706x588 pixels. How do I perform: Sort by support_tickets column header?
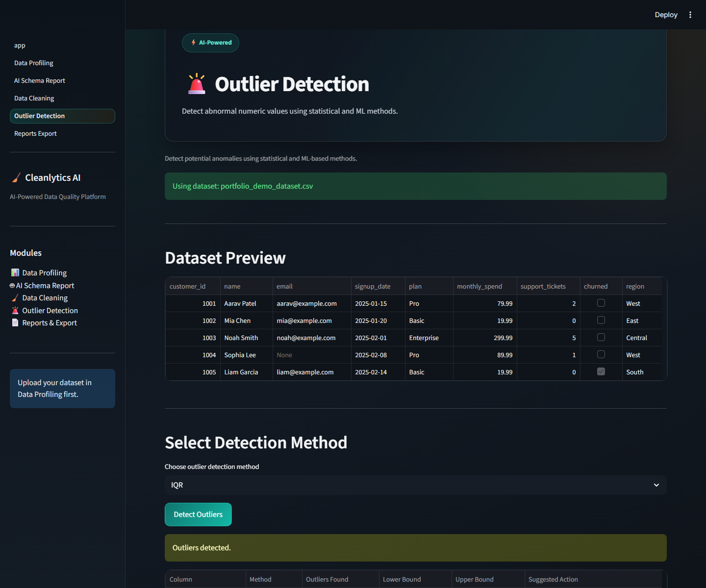pos(548,286)
